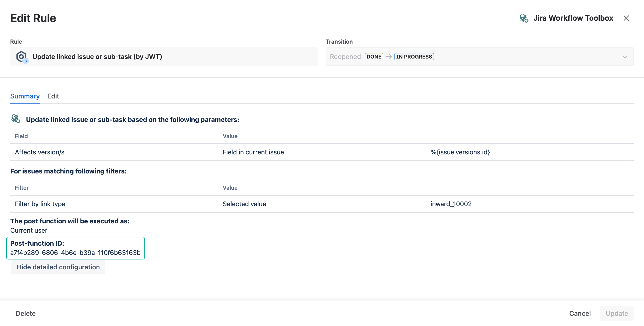This screenshot has height=326, width=644.
Task: Click the arrow between DONE and IN PROGRESS
Action: tap(389, 57)
